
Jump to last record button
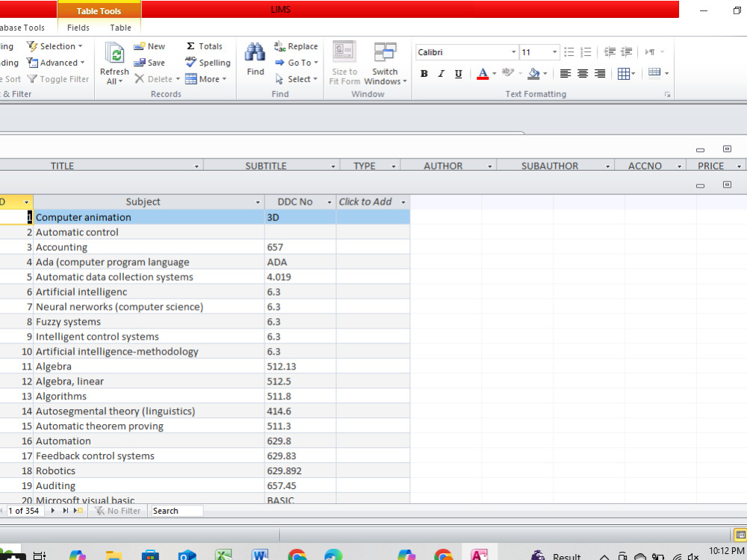click(65, 511)
